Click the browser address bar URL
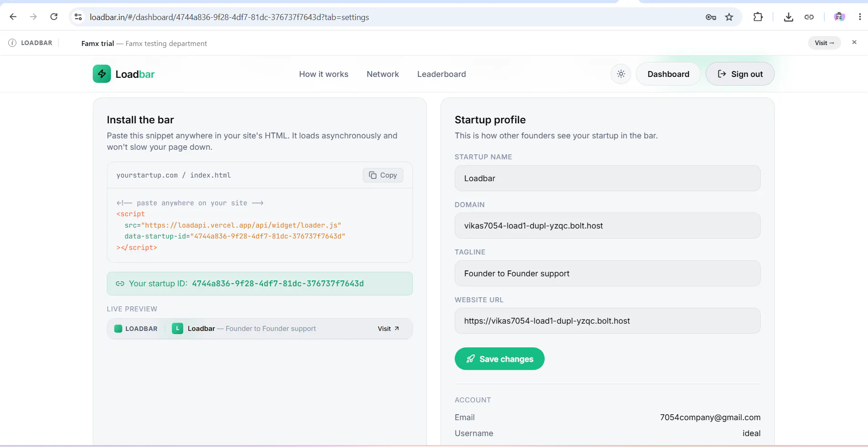The height and width of the screenshot is (447, 868). tap(229, 17)
